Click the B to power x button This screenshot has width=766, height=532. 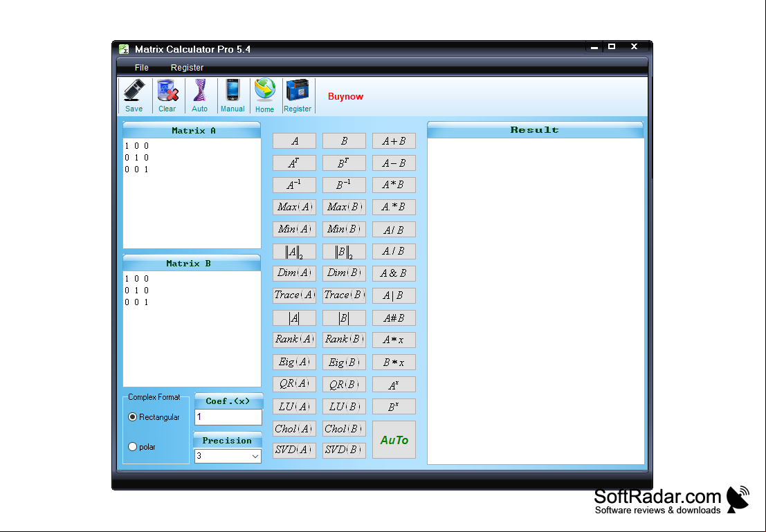pyautogui.click(x=394, y=406)
